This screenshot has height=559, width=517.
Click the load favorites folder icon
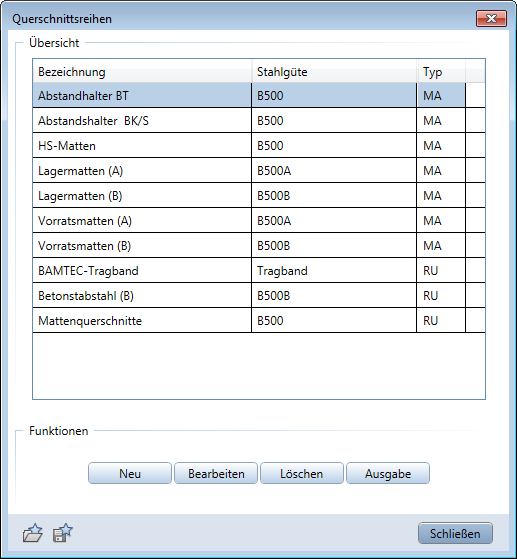pyautogui.click(x=32, y=533)
